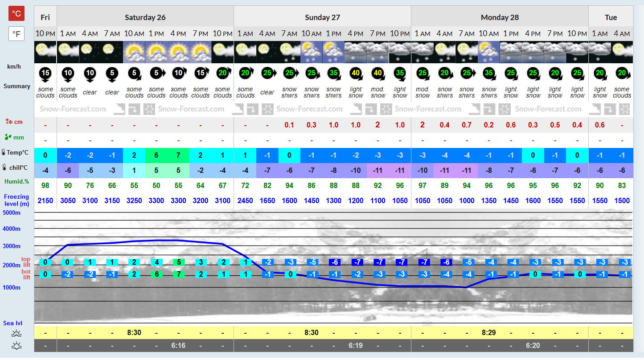
Task: Click Monday 10 AM freezing level 1350
Action: point(489,200)
